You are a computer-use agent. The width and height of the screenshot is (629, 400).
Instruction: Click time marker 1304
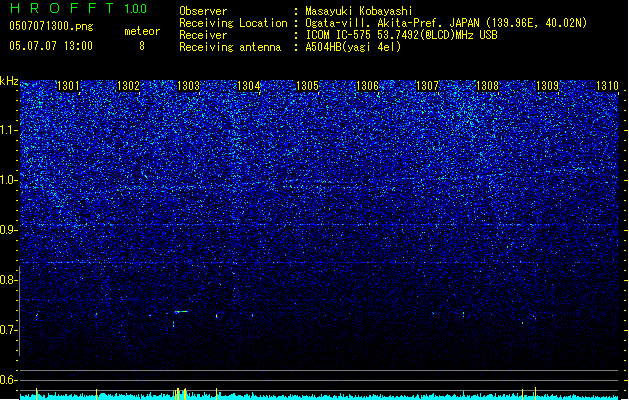pyautogui.click(x=248, y=86)
